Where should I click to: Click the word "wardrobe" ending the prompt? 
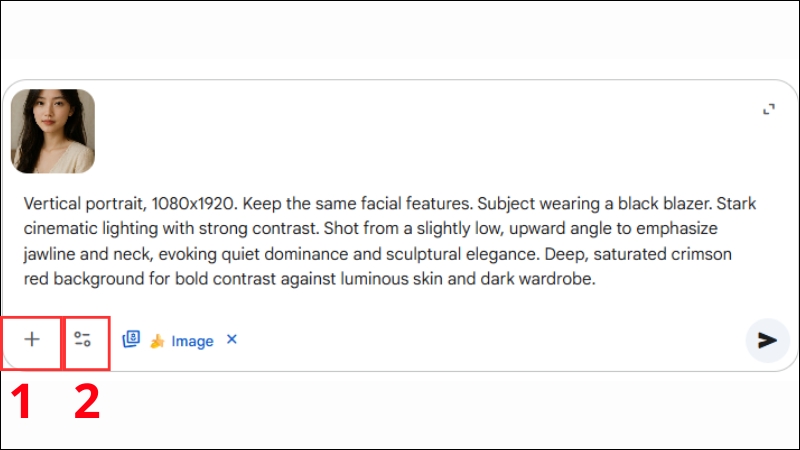560,280
